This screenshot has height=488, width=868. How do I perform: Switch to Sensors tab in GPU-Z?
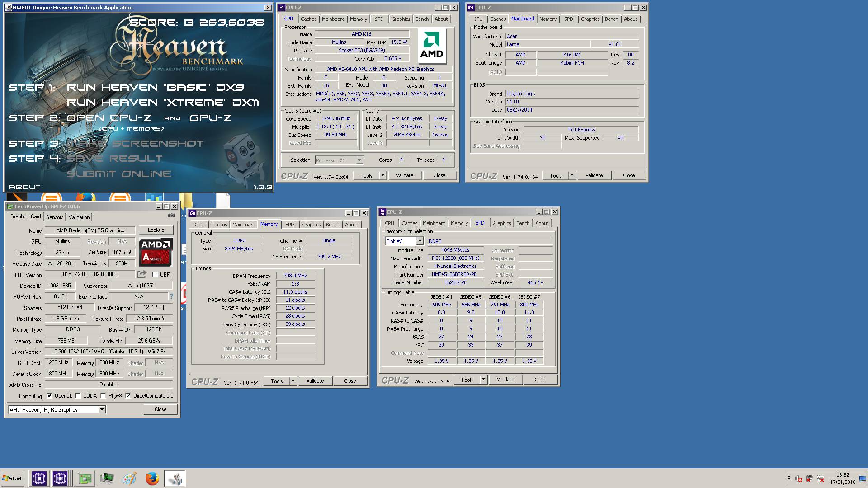tap(55, 217)
